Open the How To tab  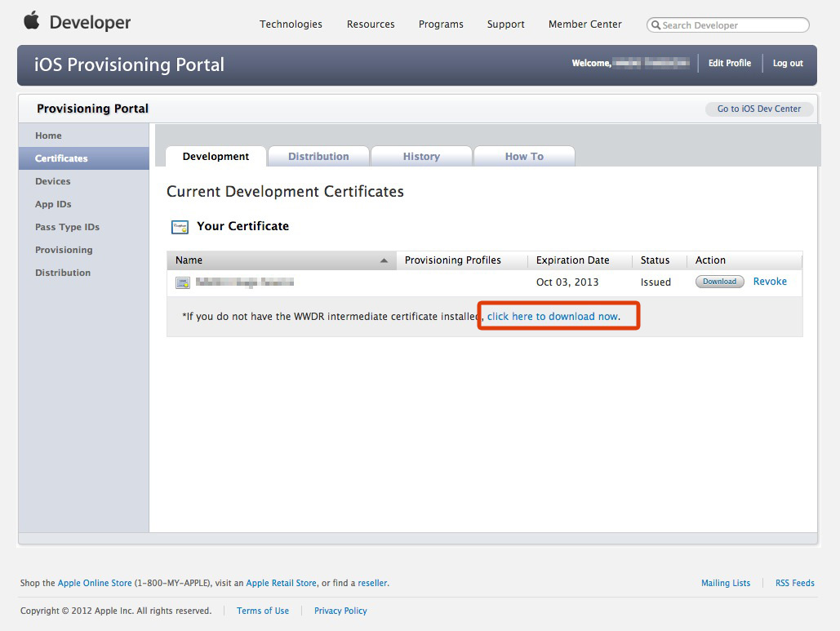pyautogui.click(x=524, y=157)
